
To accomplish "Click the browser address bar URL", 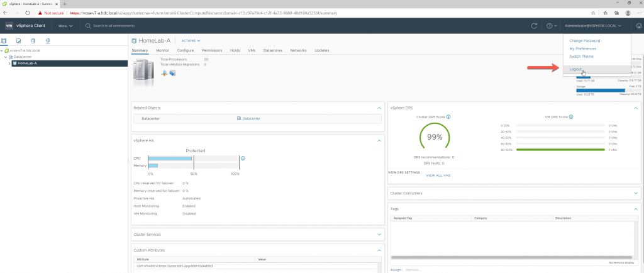I will point(203,13).
